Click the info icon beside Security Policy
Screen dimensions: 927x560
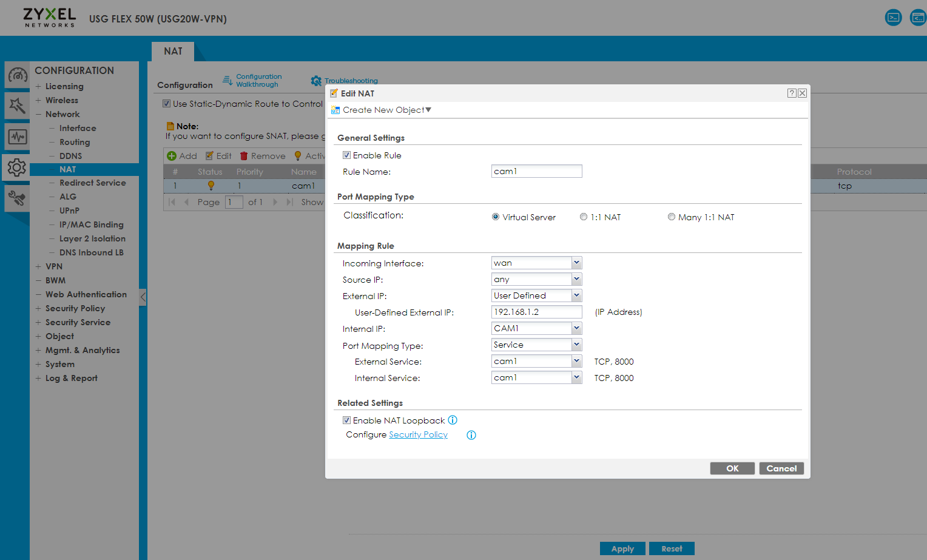click(471, 435)
